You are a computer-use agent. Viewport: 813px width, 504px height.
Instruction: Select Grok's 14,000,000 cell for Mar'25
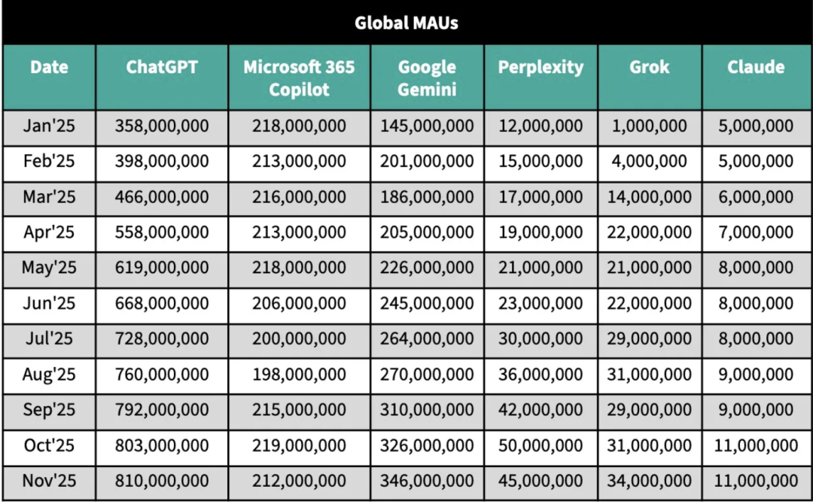click(x=650, y=197)
